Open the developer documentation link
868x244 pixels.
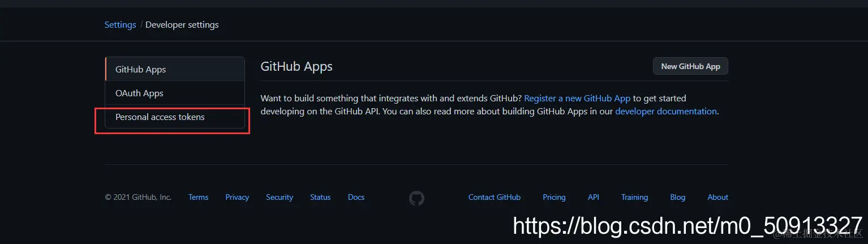pyautogui.click(x=666, y=112)
